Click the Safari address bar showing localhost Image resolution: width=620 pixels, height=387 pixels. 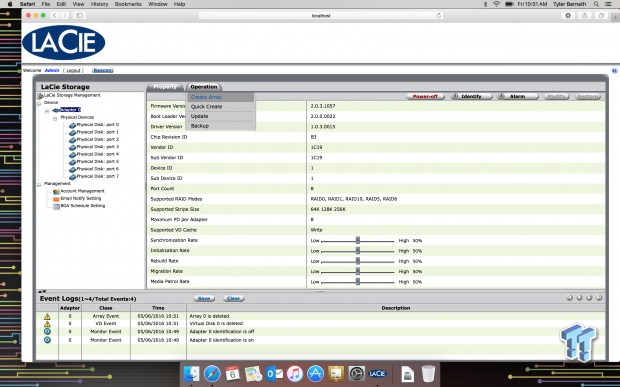coord(321,15)
